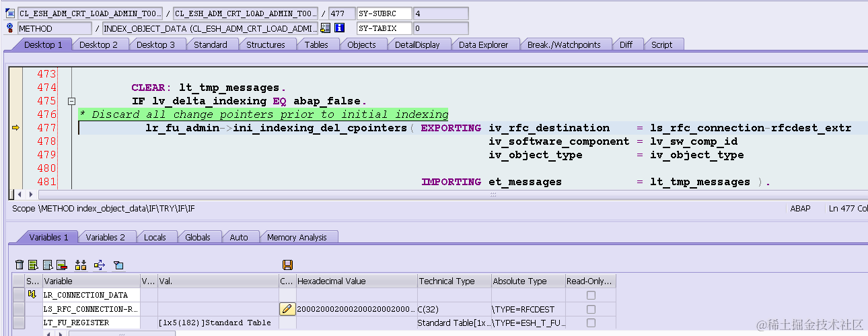Click the [1x5(182)]Standard Table value cell
The image size is (868, 336).
[x=218, y=323]
